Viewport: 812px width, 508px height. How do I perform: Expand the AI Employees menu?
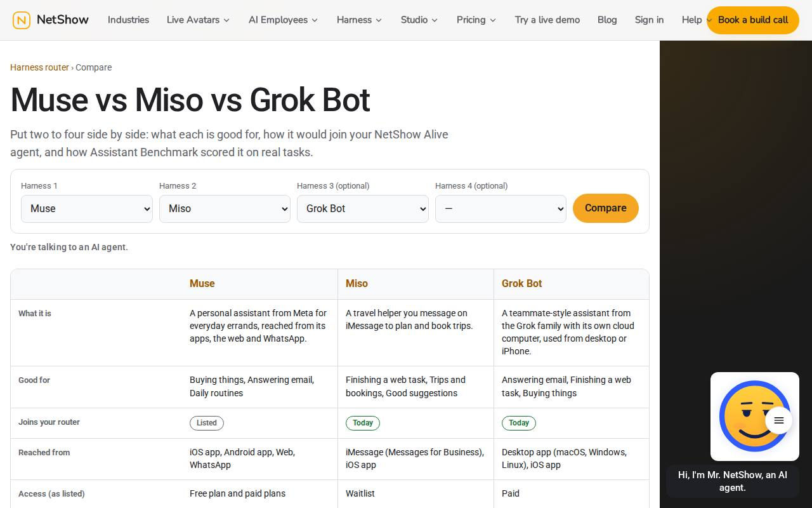coord(283,20)
